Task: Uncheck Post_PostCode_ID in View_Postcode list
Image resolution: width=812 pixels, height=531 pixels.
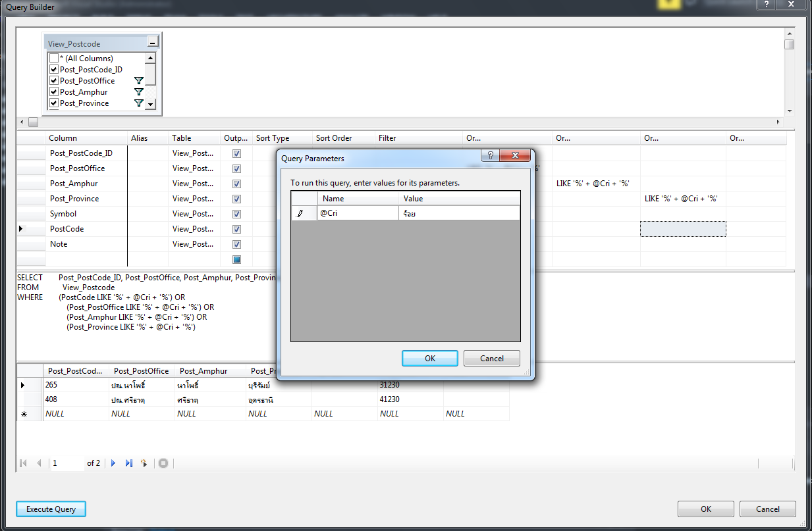Action: pos(54,70)
